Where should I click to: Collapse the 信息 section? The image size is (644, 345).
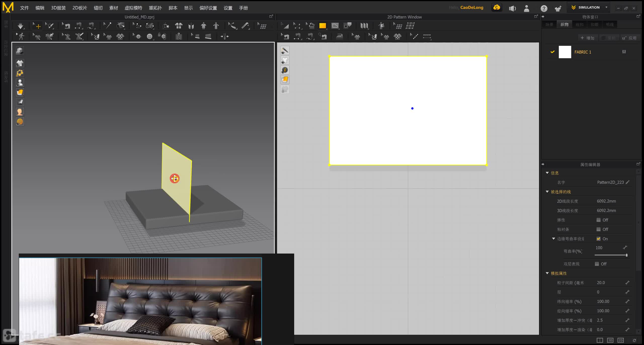point(547,173)
